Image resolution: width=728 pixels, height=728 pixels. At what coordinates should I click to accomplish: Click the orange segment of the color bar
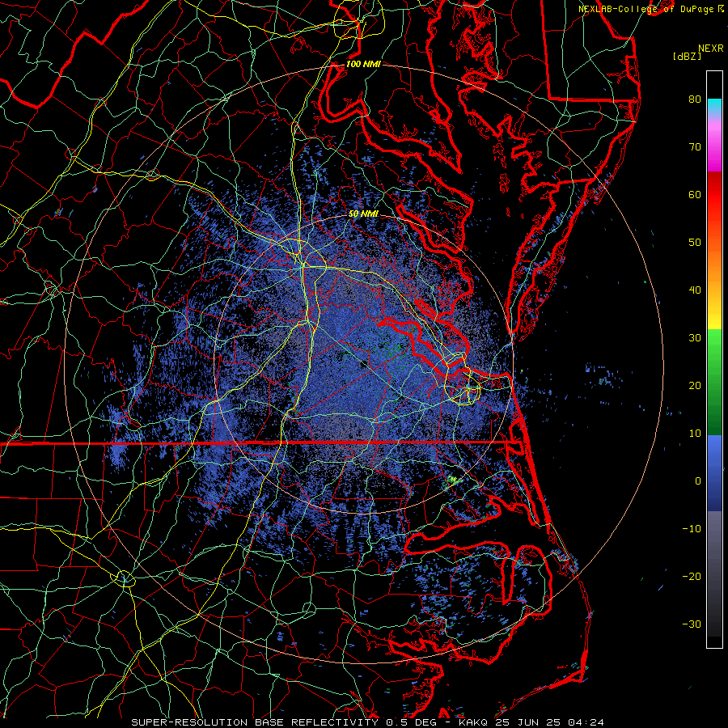click(x=714, y=265)
